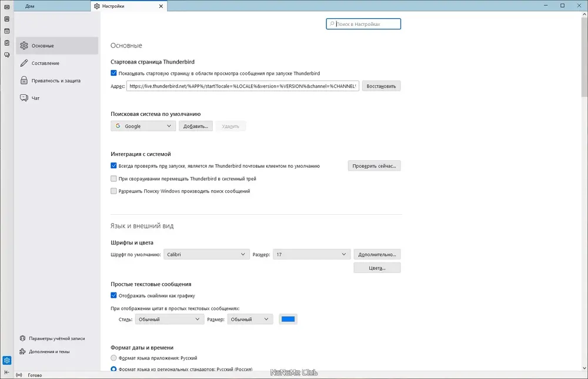Click the pencil icon next to Составление
Screen dimensions: 588x379
tap(24, 63)
